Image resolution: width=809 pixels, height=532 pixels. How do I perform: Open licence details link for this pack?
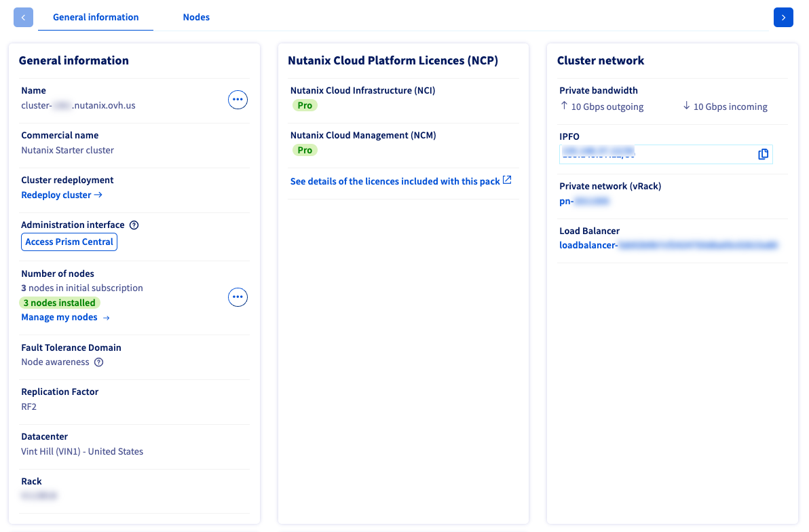coord(400,181)
